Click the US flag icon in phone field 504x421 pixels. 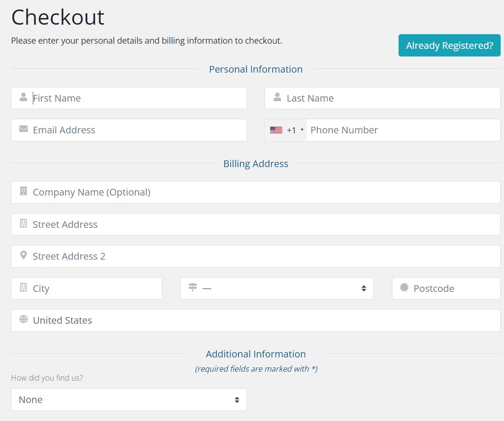(x=276, y=130)
